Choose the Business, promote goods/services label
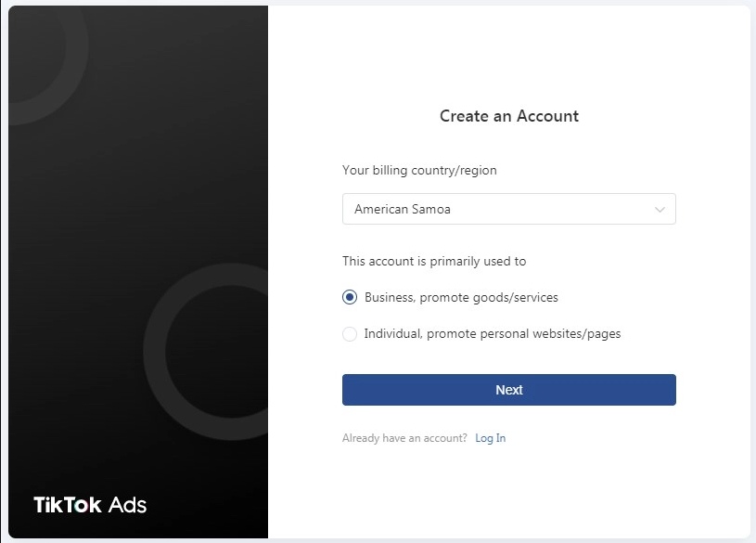The image size is (756, 543). 461,297
